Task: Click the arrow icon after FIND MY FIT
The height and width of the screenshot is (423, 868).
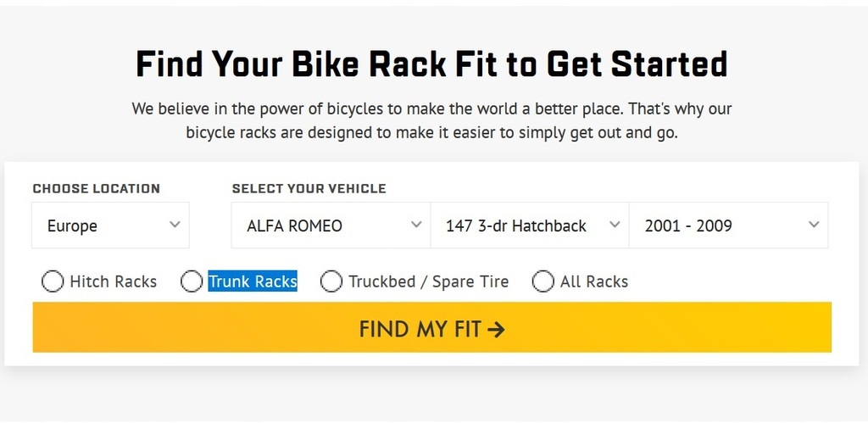Action: 497,329
